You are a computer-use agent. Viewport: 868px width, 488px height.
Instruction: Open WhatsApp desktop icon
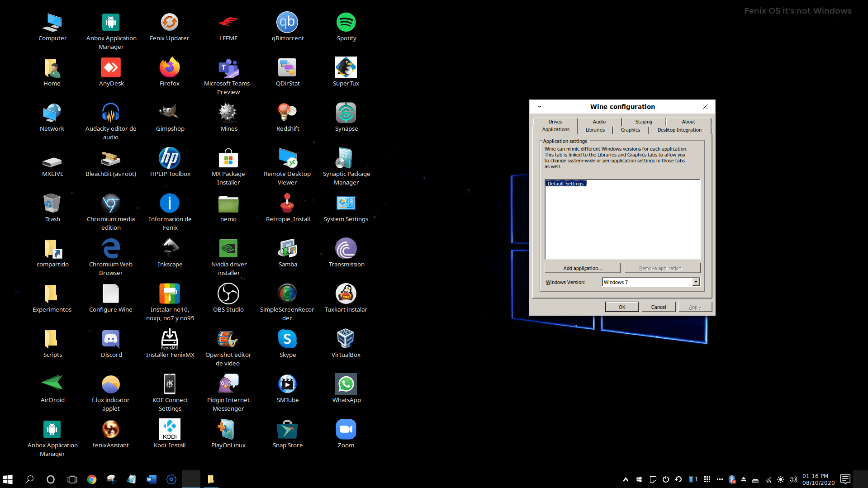point(346,384)
